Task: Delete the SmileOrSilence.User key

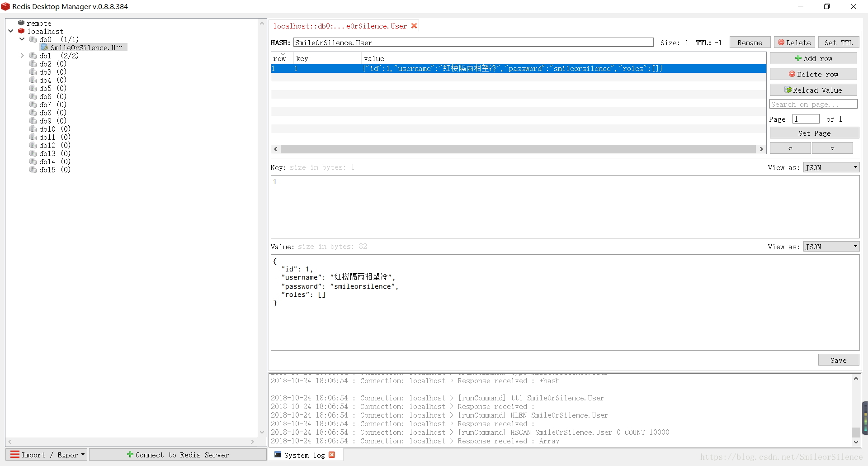Action: [794, 43]
